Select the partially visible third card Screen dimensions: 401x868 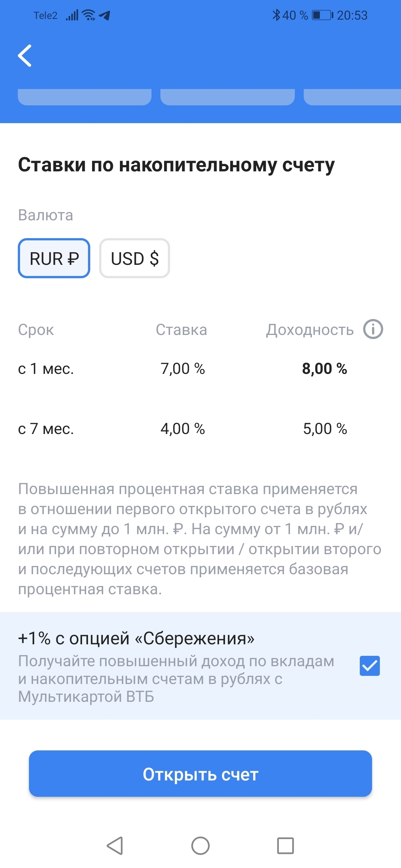pyautogui.click(x=352, y=97)
